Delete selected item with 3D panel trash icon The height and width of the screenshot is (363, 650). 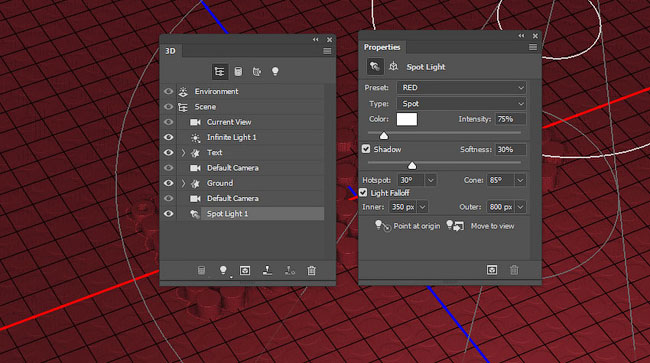click(312, 271)
